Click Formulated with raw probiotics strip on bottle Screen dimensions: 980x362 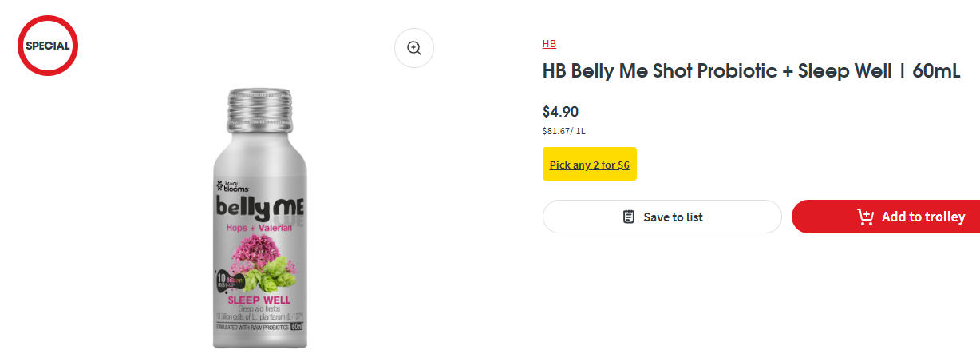pos(251,327)
